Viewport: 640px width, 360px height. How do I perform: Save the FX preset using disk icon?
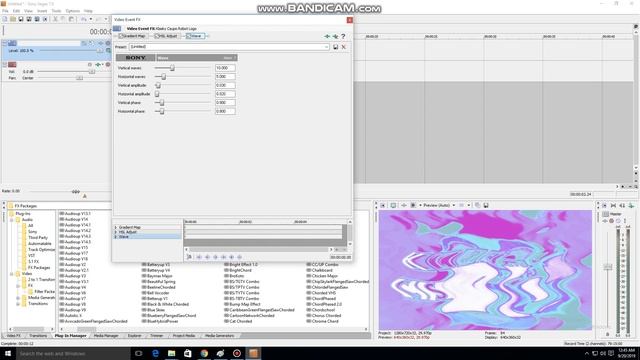336,47
